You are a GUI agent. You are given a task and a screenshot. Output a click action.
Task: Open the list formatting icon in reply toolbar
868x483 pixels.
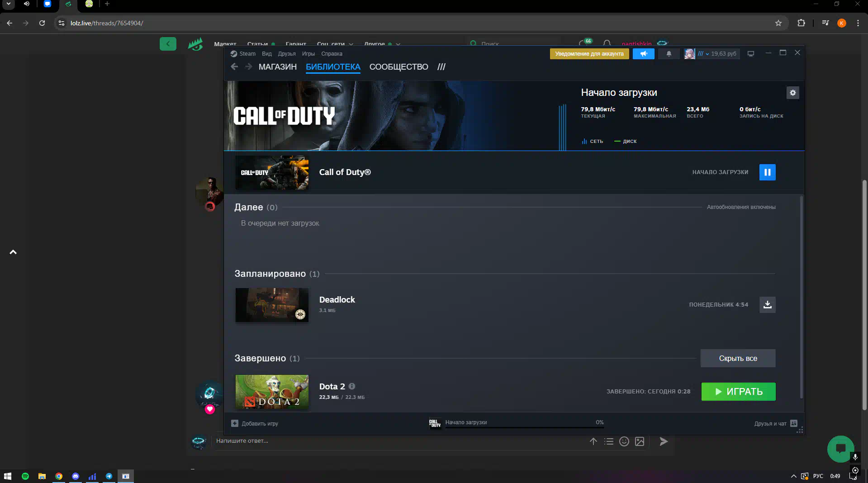click(608, 441)
